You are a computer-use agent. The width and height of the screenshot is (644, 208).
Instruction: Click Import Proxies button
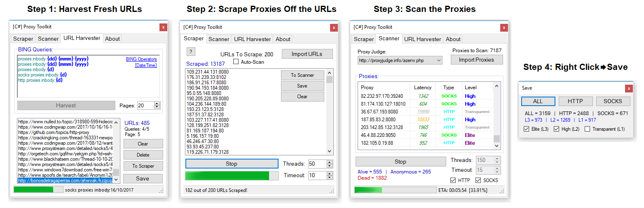[x=477, y=60]
